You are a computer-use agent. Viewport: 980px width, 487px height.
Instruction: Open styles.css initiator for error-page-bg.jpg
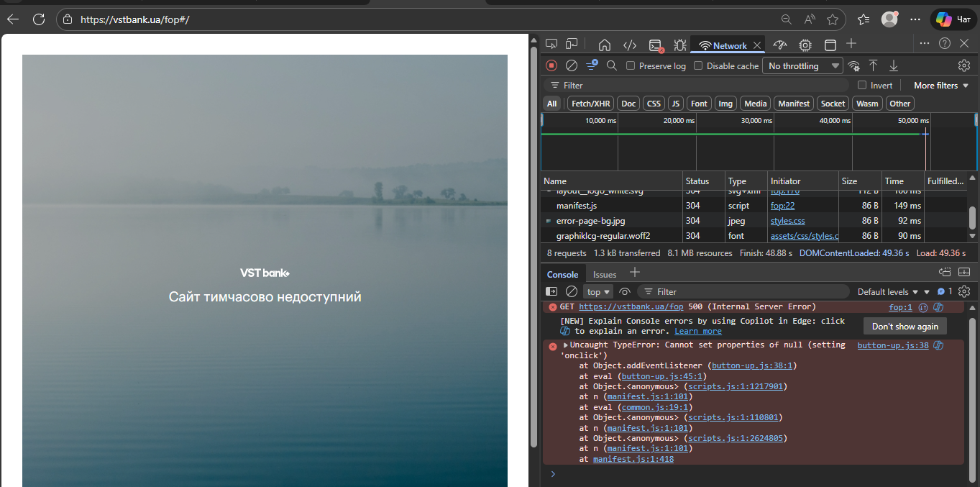(787, 221)
